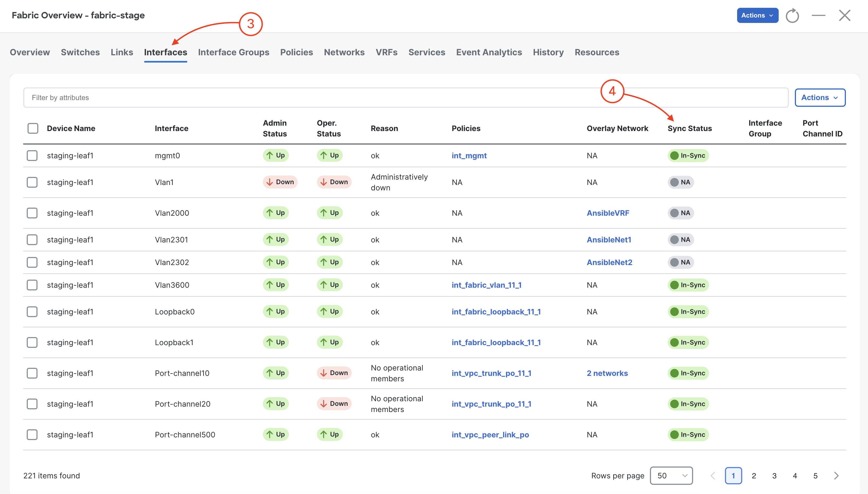
Task: Check the Vlan2000 interface row
Action: (x=32, y=213)
